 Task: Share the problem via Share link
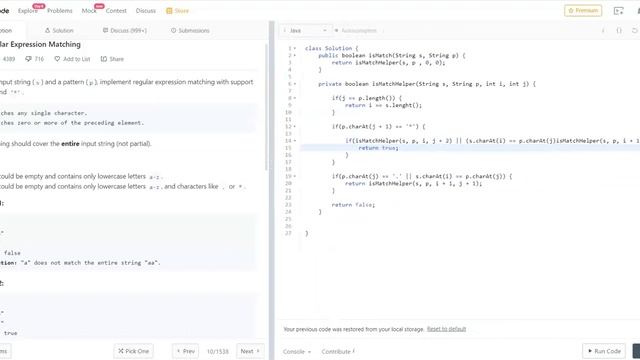[112, 59]
